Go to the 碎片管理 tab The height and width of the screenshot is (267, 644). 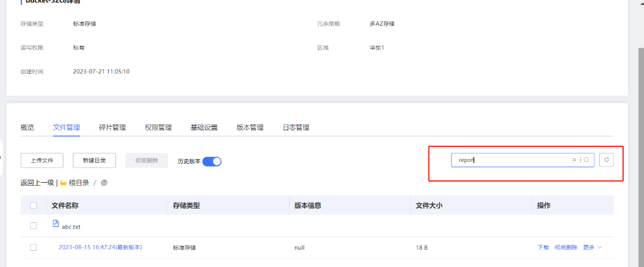click(x=112, y=127)
